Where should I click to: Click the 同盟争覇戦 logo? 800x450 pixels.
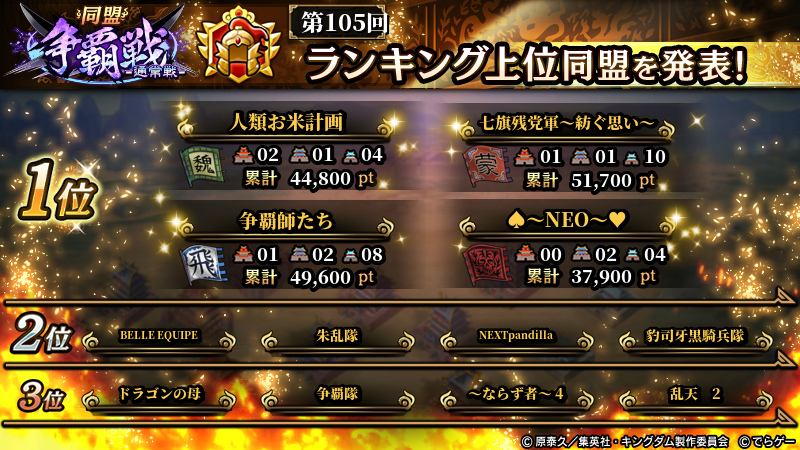(99, 44)
